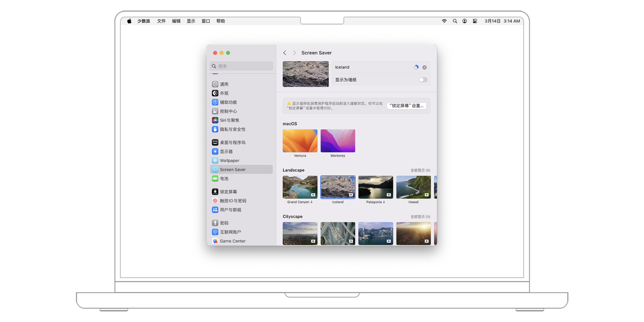Image resolution: width=644 pixels, height=322 pixels.
Task: Select the Iceland landscape thumbnail
Action: click(338, 187)
